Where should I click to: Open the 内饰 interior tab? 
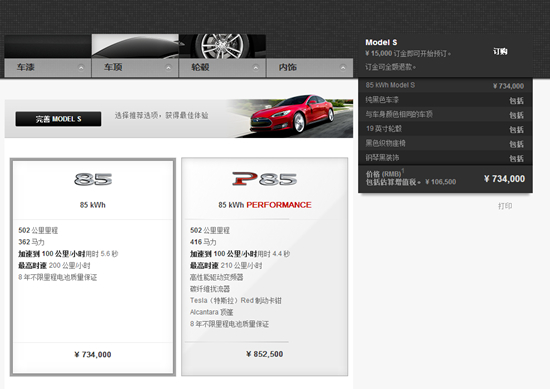310,68
